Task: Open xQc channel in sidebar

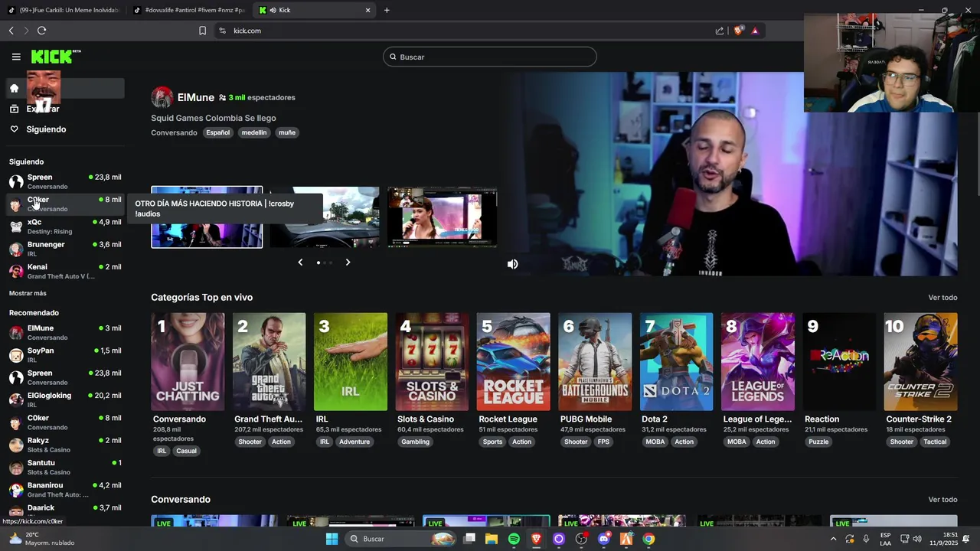Action: [x=65, y=227]
